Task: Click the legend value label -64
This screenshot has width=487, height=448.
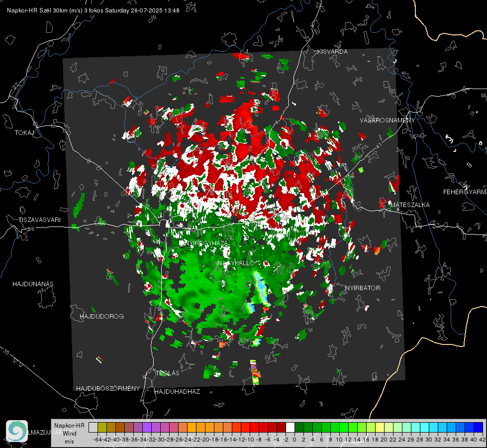Action: point(97,440)
